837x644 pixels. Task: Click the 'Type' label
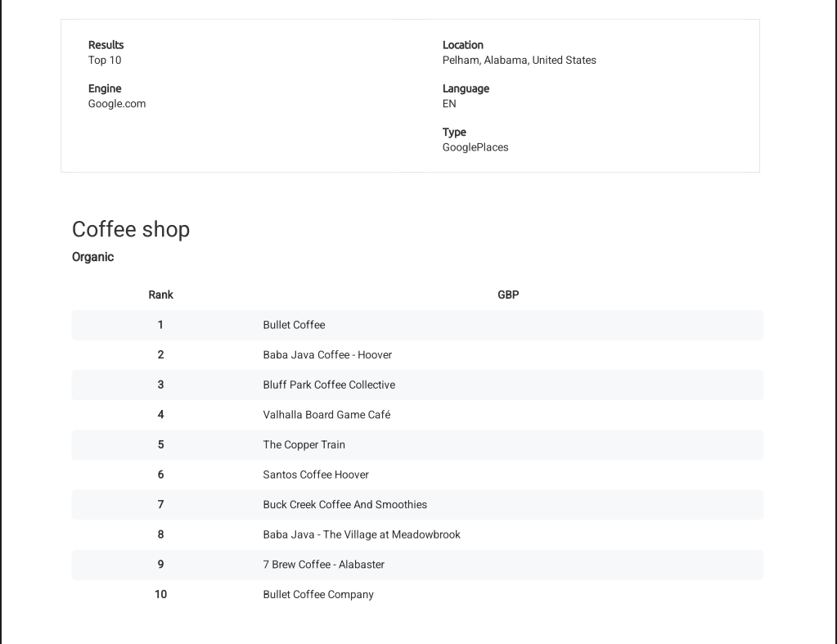(454, 132)
